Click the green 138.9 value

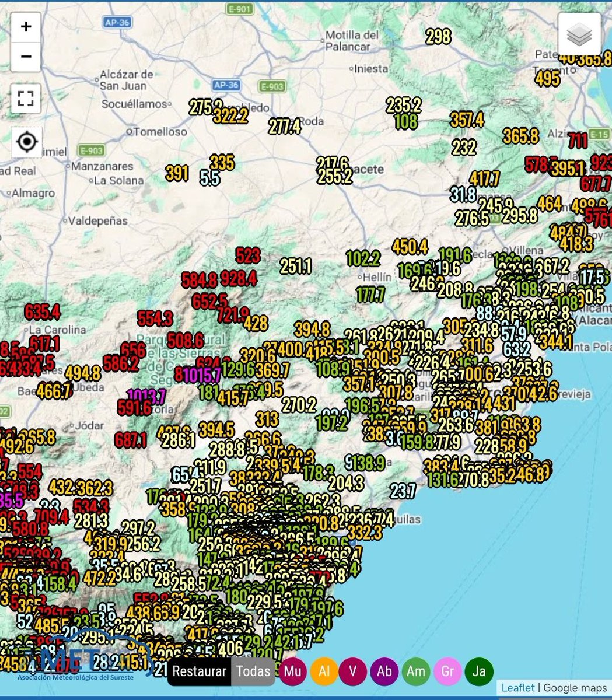point(368,463)
